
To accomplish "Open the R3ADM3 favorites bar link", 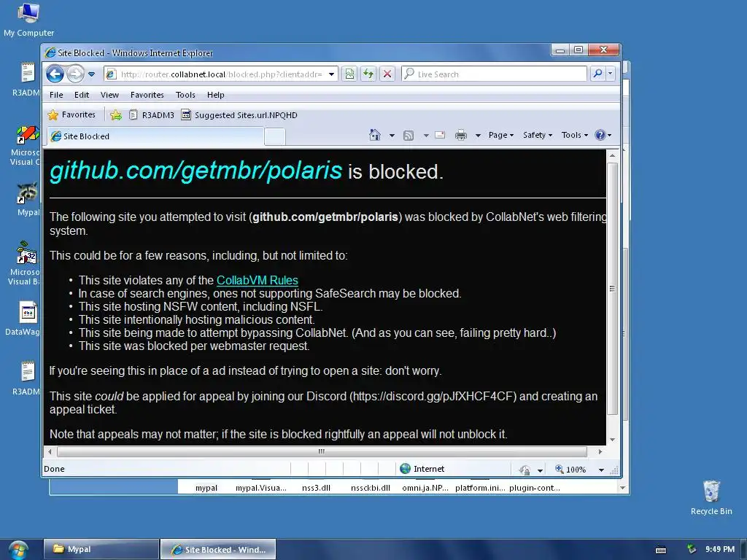I will point(152,114).
